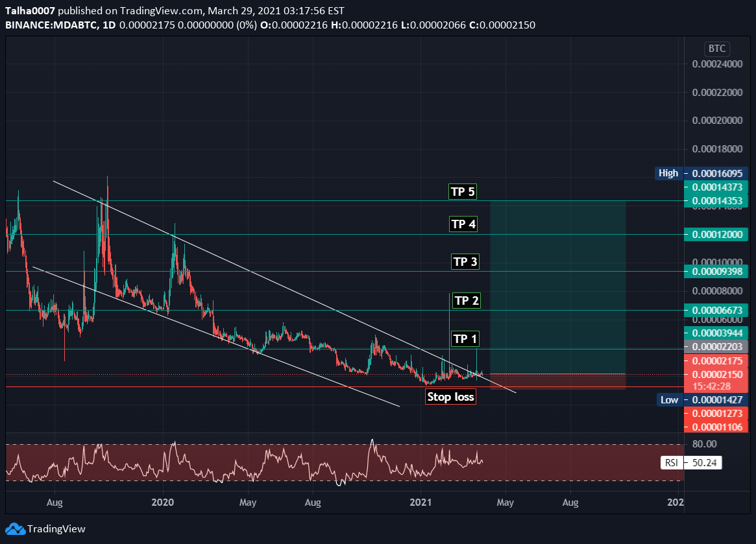The image size is (756, 544).
Task: Click price label 0.00006673
Action: 716,311
